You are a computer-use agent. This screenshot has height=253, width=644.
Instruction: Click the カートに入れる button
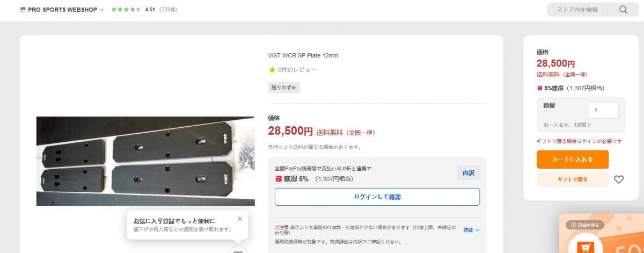coord(573,160)
